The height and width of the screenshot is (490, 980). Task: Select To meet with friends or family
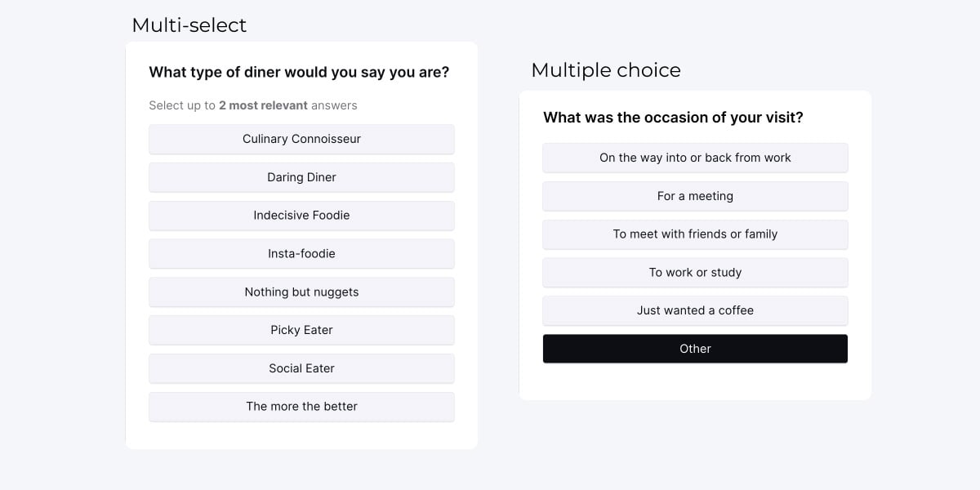coord(695,234)
